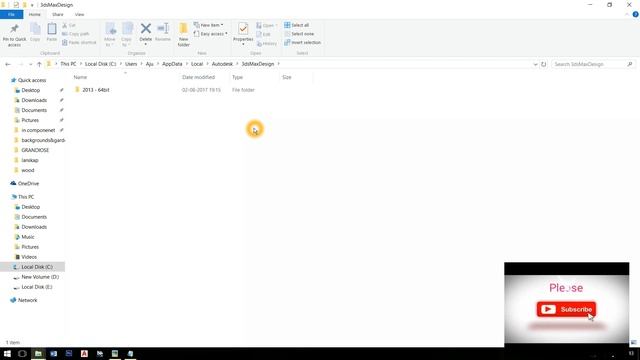Click the Back navigation arrow
Screen dimensions: 640x360
click(x=8, y=64)
